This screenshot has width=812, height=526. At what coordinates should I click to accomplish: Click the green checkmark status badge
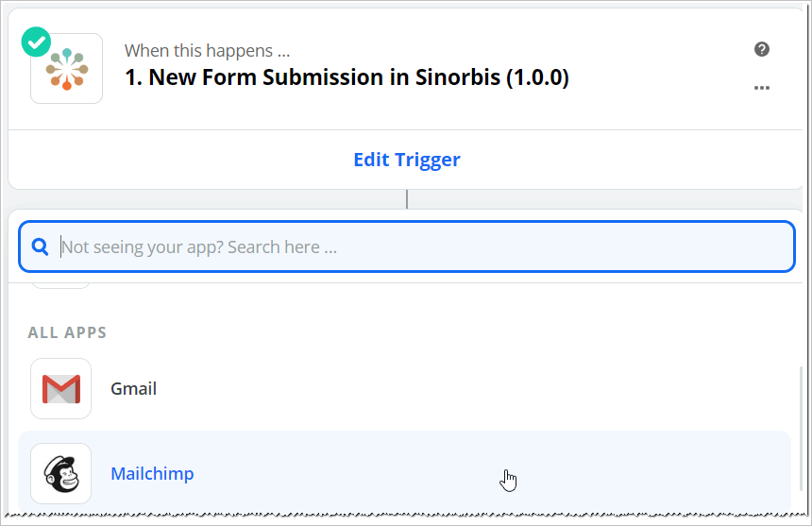point(36,42)
